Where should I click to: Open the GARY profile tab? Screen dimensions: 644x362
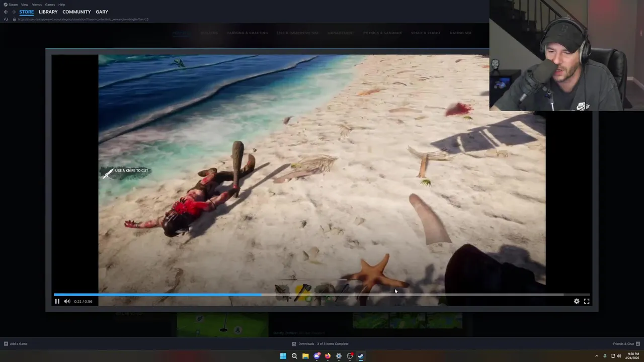coord(102,12)
